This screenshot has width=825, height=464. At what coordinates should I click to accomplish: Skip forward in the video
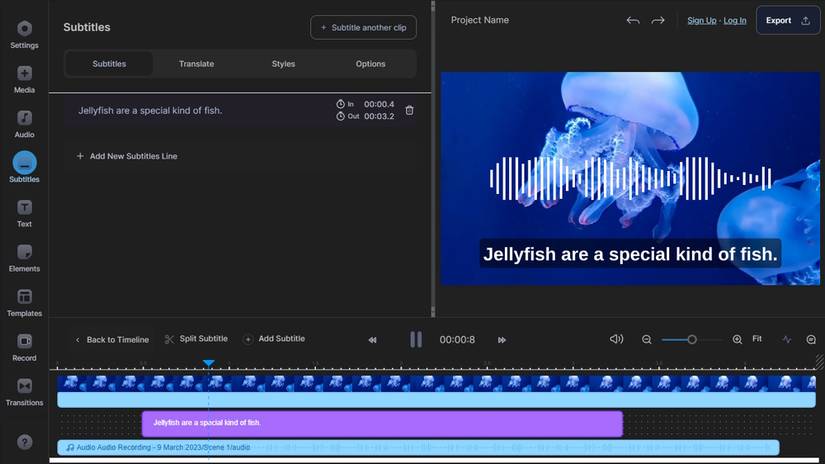pos(501,340)
